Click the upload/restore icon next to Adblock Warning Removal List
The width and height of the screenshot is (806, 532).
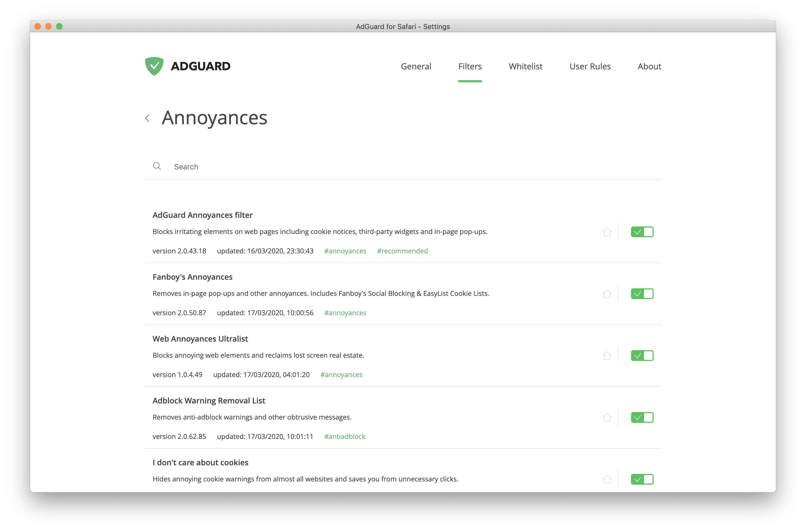(606, 417)
